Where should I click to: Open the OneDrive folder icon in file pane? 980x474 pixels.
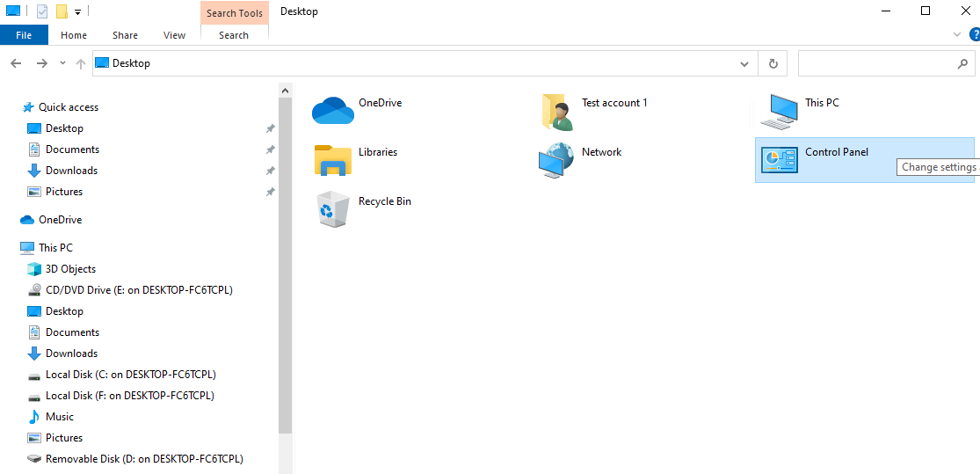point(332,111)
